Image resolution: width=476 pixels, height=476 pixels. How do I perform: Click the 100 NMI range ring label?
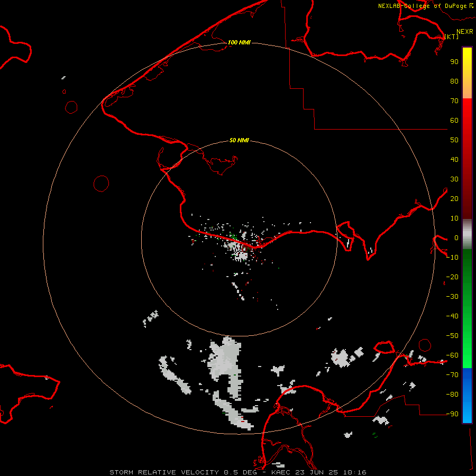[x=239, y=42]
